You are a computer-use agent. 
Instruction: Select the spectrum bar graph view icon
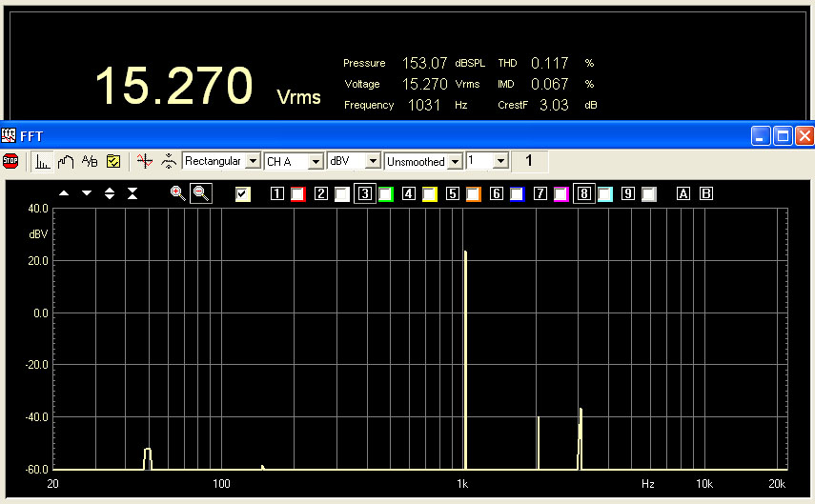(43, 161)
